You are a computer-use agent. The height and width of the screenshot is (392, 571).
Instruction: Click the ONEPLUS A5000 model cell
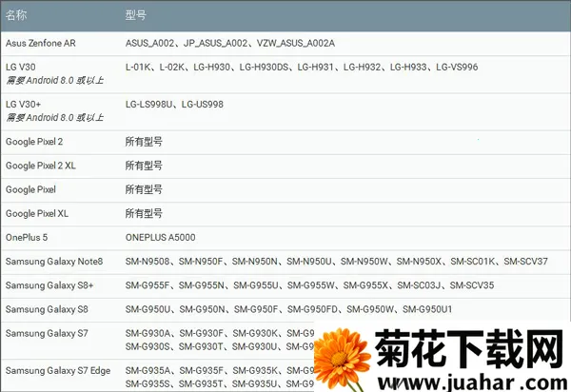[x=161, y=237]
